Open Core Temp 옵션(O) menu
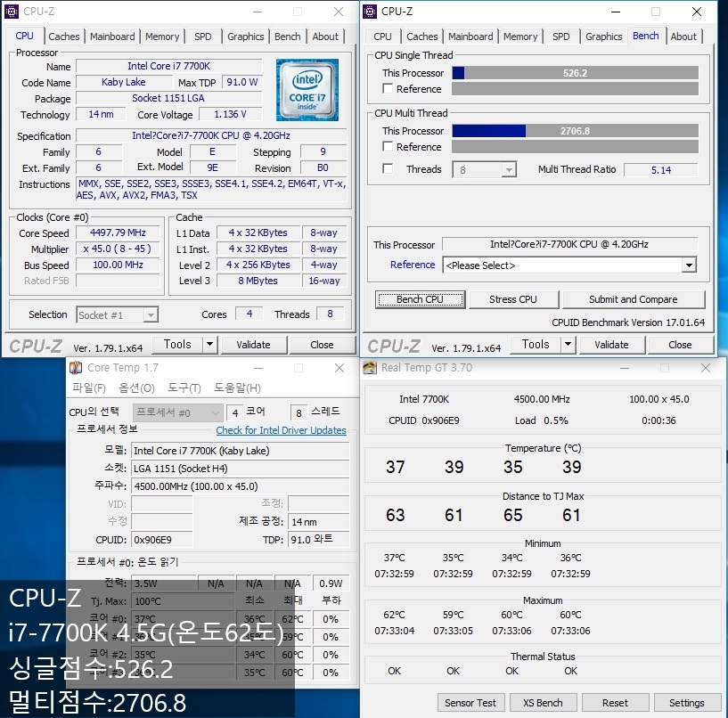 tap(136, 388)
